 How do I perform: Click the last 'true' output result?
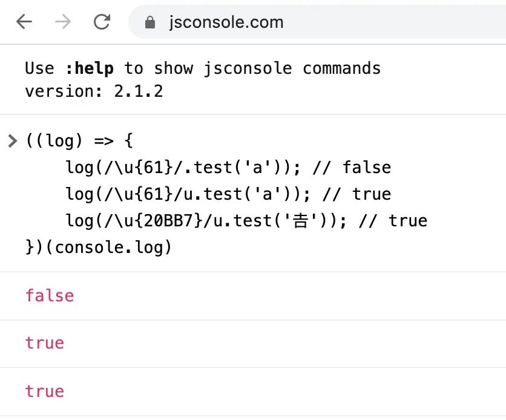coord(45,392)
